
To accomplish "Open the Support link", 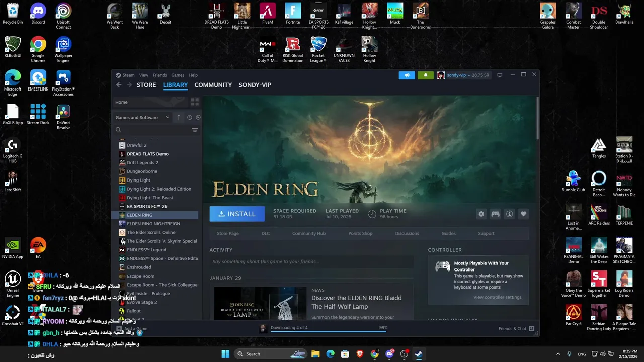I will pos(486,233).
